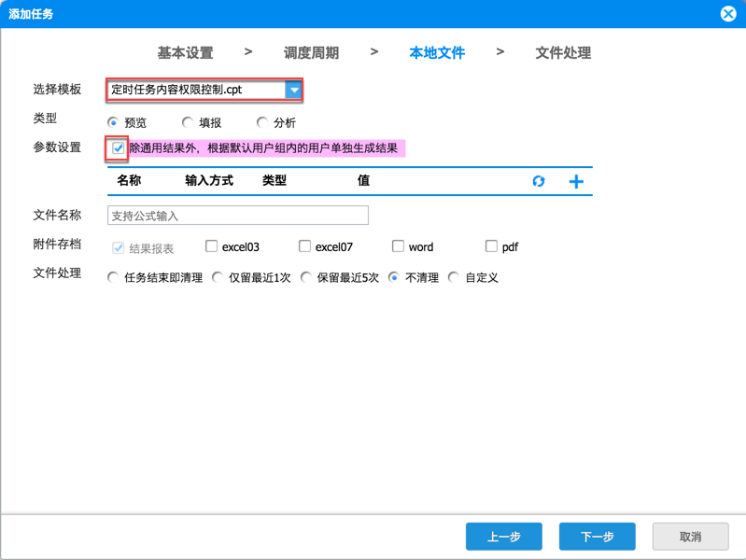Select the 填报 type radio button
Screen dimensions: 746x560
(x=188, y=123)
